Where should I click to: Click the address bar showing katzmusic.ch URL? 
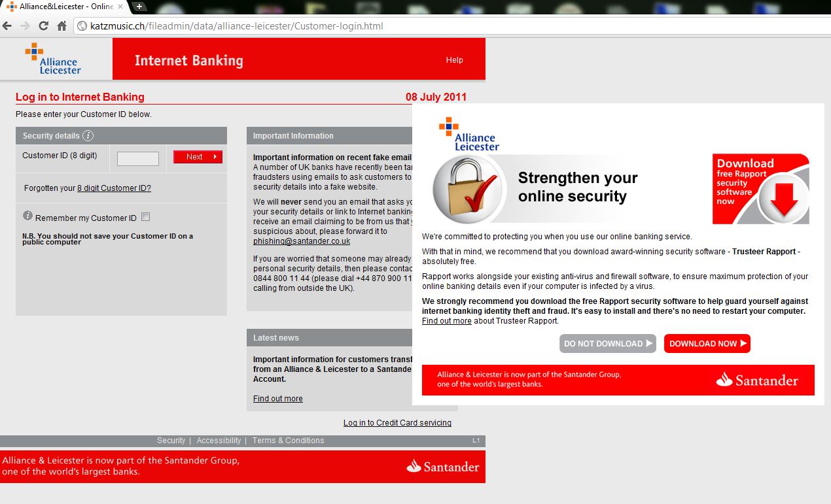[451, 26]
